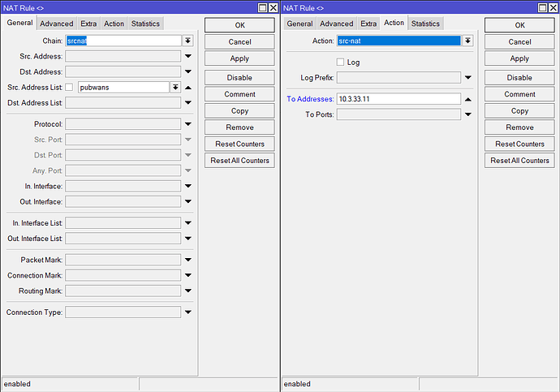Image resolution: width=560 pixels, height=392 pixels.
Task: Expand the In. Interface List field
Action: click(188, 222)
